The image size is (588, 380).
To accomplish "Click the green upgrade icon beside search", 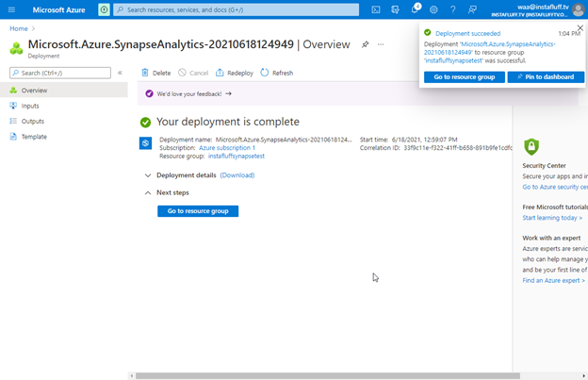I will [x=104, y=9].
